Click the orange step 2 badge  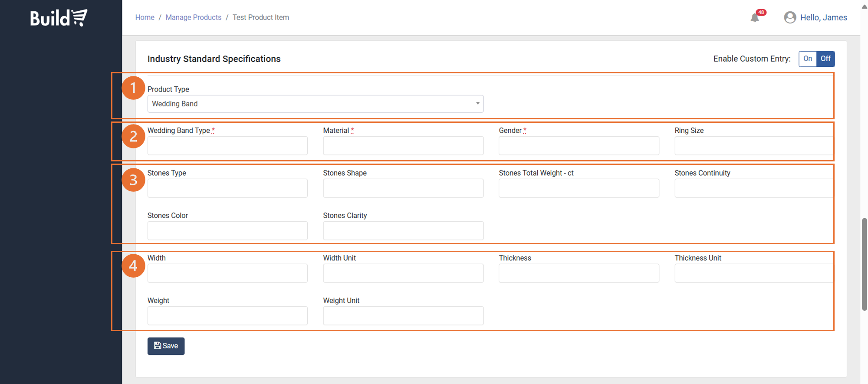[x=133, y=137]
